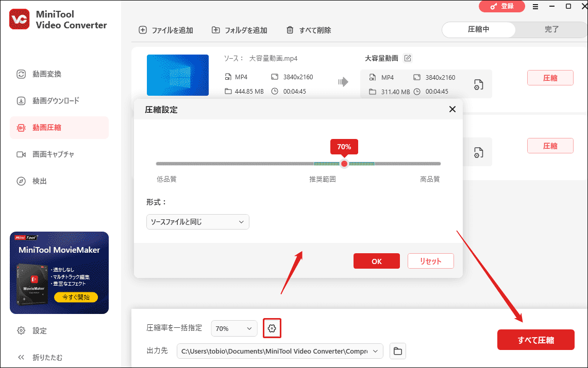The height and width of the screenshot is (368, 588).
Task: Click the 大容量動画 video thumbnail
Action: 178,75
